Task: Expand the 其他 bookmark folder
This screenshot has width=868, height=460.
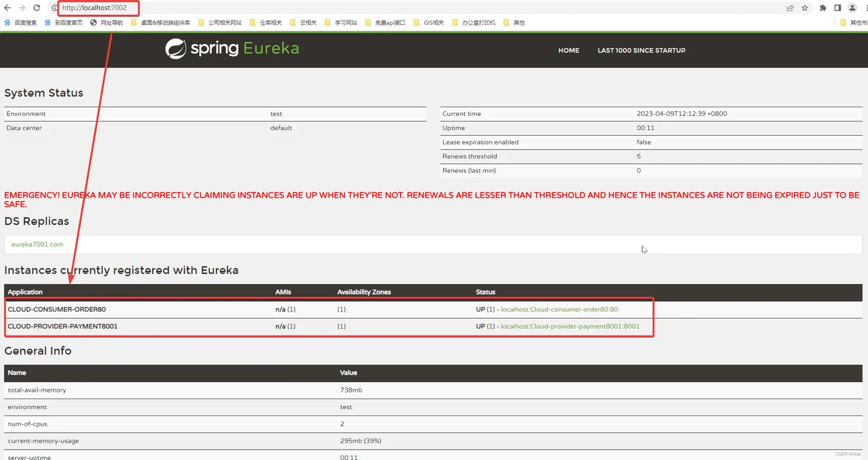Action: coord(514,23)
